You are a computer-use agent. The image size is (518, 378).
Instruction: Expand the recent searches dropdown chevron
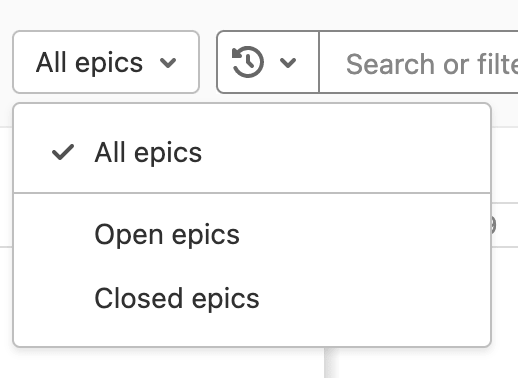[288, 62]
